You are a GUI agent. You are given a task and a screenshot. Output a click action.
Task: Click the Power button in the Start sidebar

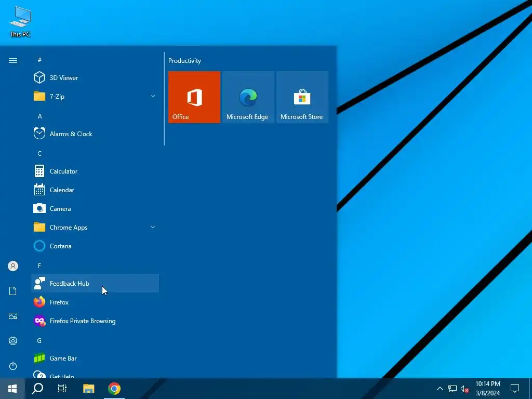13,366
